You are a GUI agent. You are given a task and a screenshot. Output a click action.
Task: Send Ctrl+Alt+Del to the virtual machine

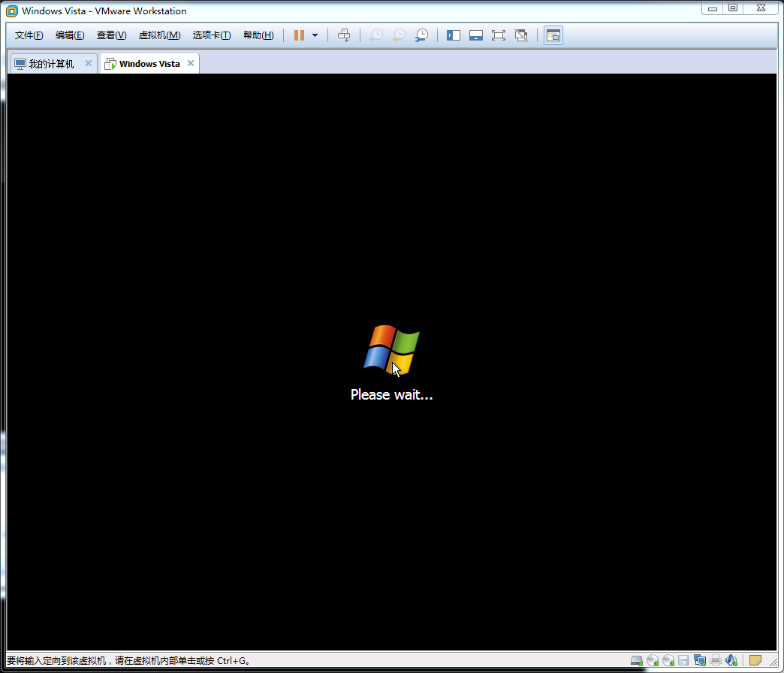[x=344, y=35]
